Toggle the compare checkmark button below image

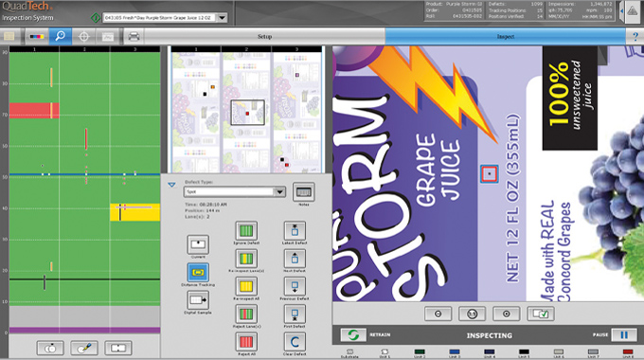(x=541, y=314)
